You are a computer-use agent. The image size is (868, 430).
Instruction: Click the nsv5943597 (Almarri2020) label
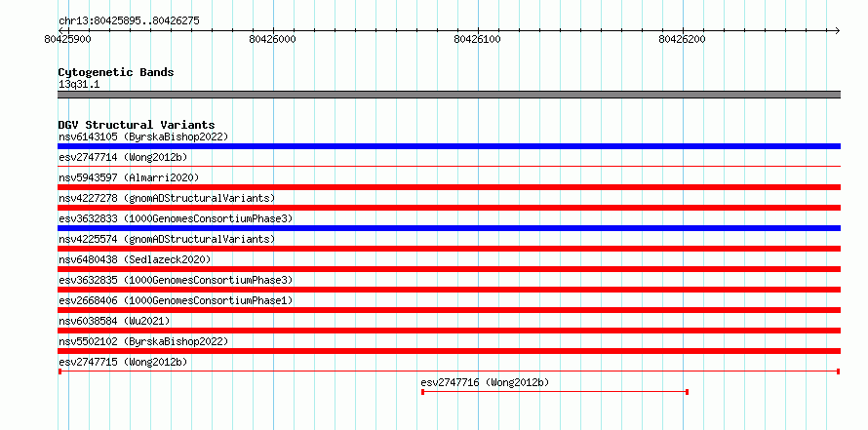[x=129, y=177]
